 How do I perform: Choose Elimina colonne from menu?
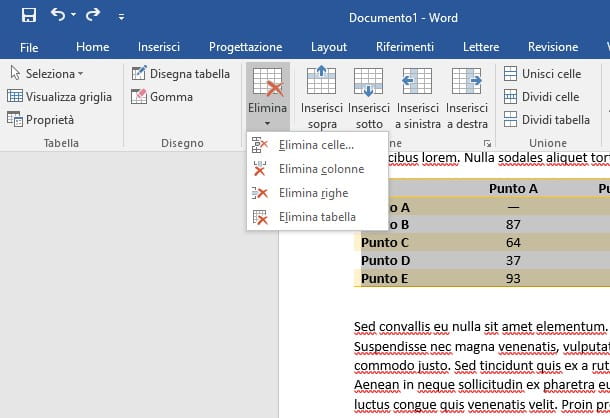click(x=320, y=169)
